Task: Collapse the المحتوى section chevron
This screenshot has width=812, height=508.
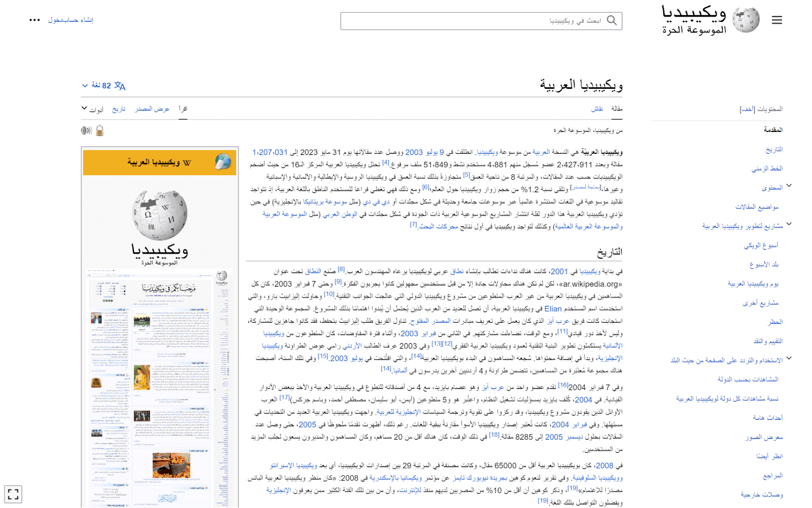Action: click(x=790, y=186)
